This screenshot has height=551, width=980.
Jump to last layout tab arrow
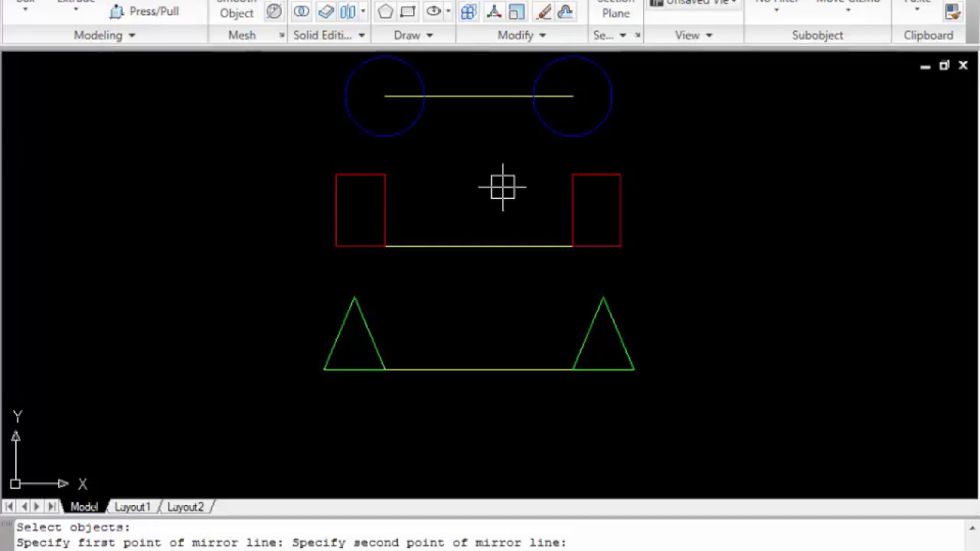click(51, 507)
